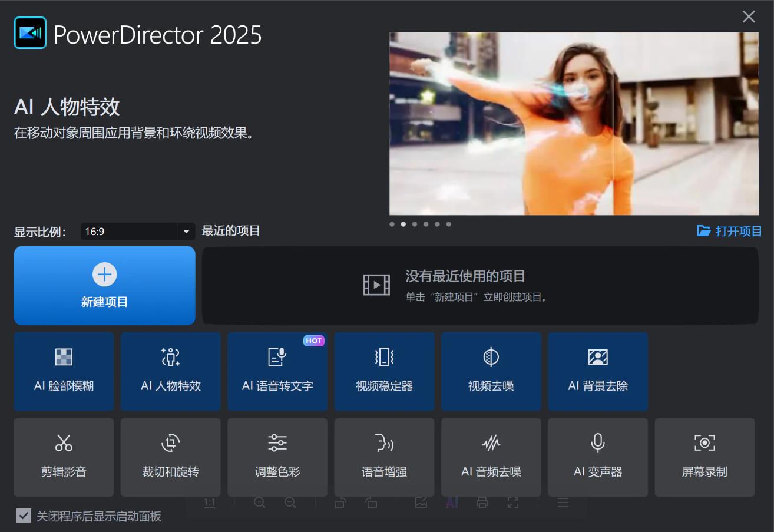Open a project via 打开项目 link
774x532 pixels.
(x=729, y=231)
